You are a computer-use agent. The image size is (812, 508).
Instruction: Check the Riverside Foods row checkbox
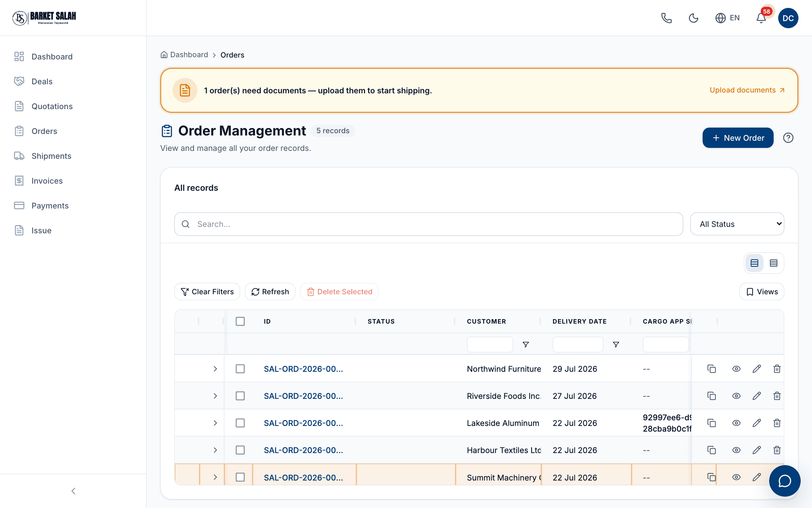pyautogui.click(x=240, y=396)
